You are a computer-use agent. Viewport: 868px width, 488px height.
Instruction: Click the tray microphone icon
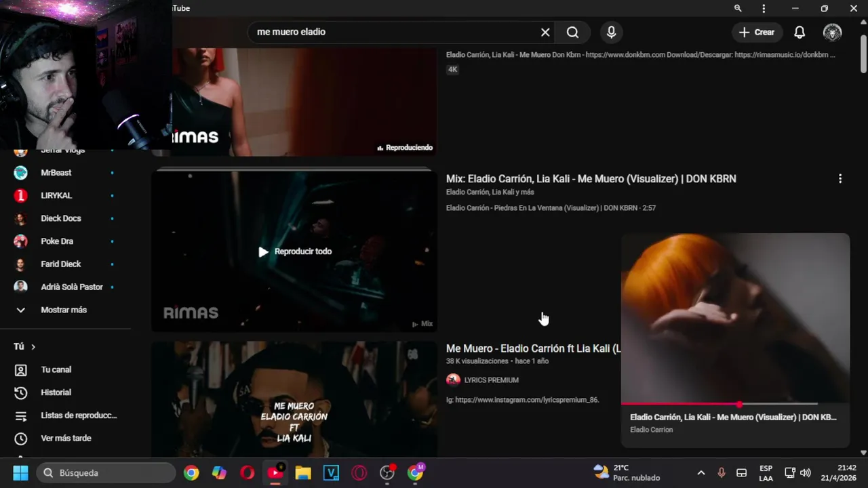click(x=722, y=472)
